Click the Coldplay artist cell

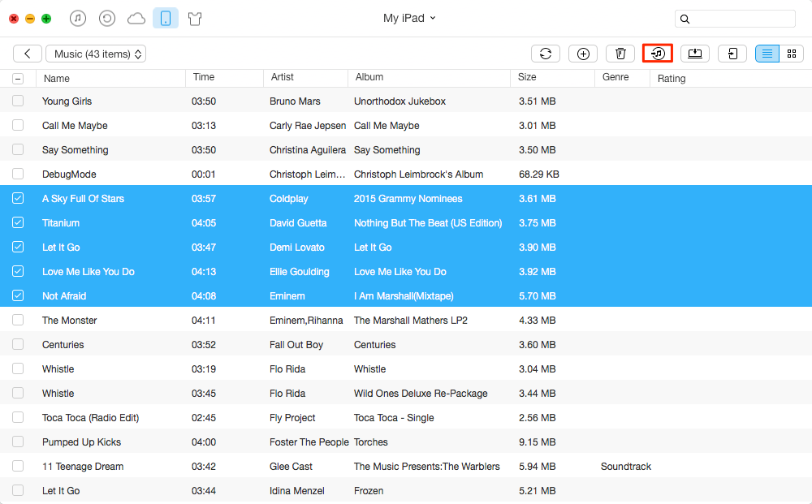(288, 199)
